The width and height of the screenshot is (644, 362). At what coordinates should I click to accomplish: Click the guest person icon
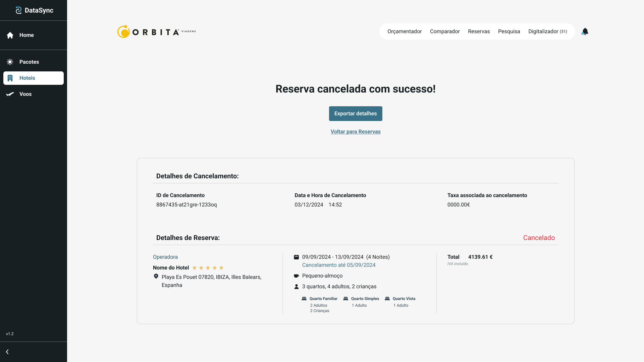pos(296,287)
